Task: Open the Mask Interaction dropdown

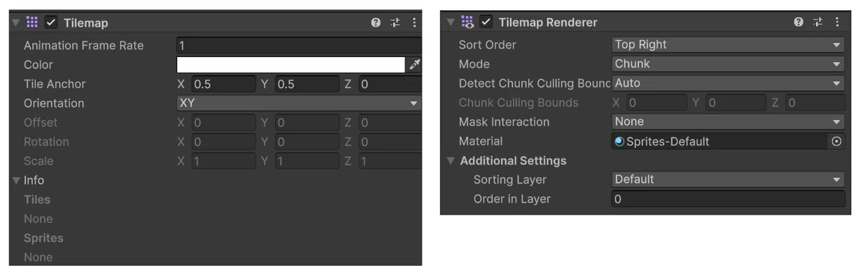Action: click(x=728, y=122)
